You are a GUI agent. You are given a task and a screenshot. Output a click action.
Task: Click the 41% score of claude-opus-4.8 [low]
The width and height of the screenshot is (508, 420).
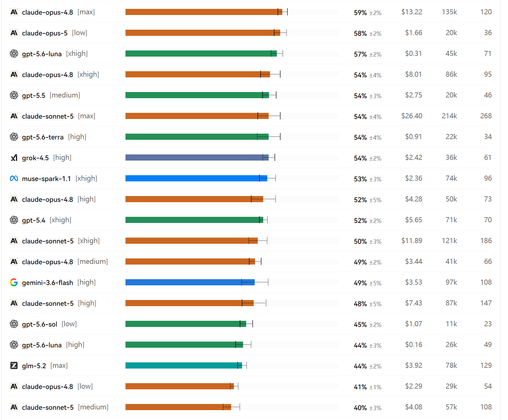(x=360, y=387)
